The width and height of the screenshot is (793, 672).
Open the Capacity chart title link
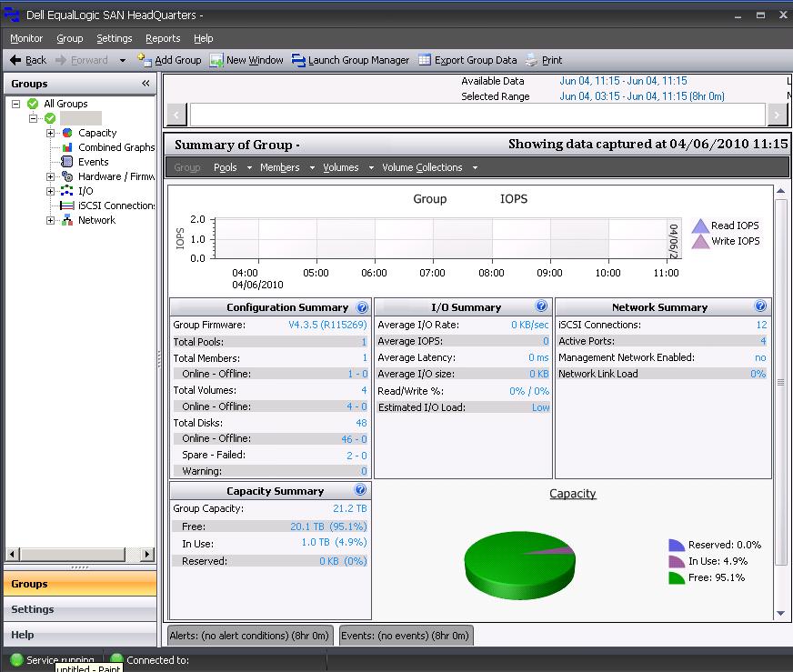[573, 494]
